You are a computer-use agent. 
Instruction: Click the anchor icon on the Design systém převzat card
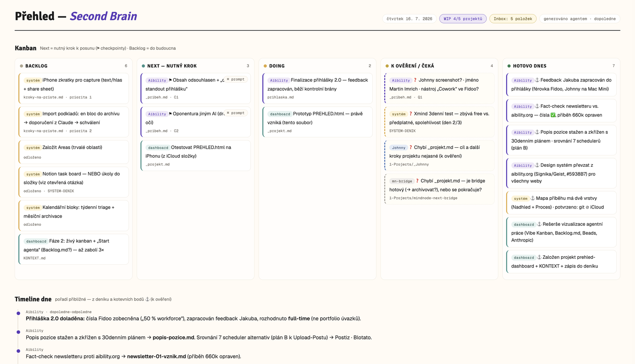537,165
